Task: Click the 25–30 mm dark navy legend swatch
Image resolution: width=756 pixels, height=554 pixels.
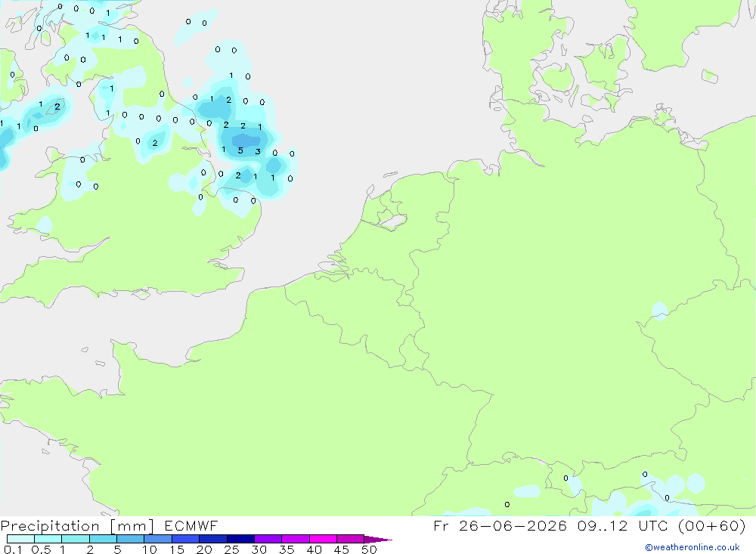Action: 240,539
